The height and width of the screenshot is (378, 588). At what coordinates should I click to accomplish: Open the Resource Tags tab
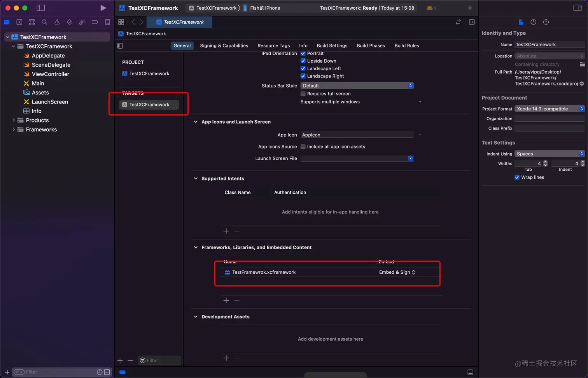click(274, 45)
